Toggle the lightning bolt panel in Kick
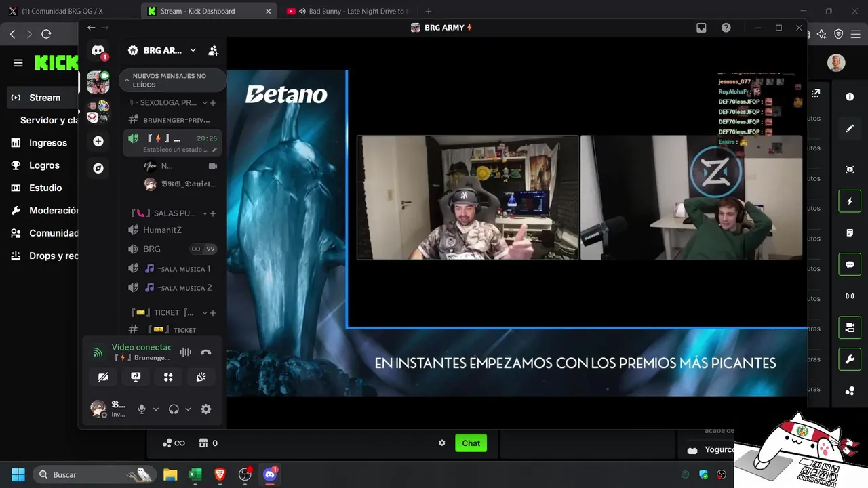This screenshot has width=868, height=488. (x=850, y=201)
